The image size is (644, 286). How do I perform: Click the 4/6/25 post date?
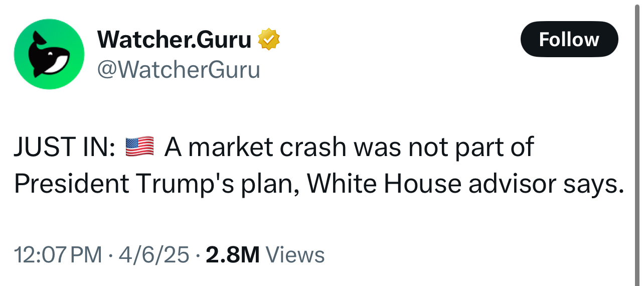[x=153, y=255]
